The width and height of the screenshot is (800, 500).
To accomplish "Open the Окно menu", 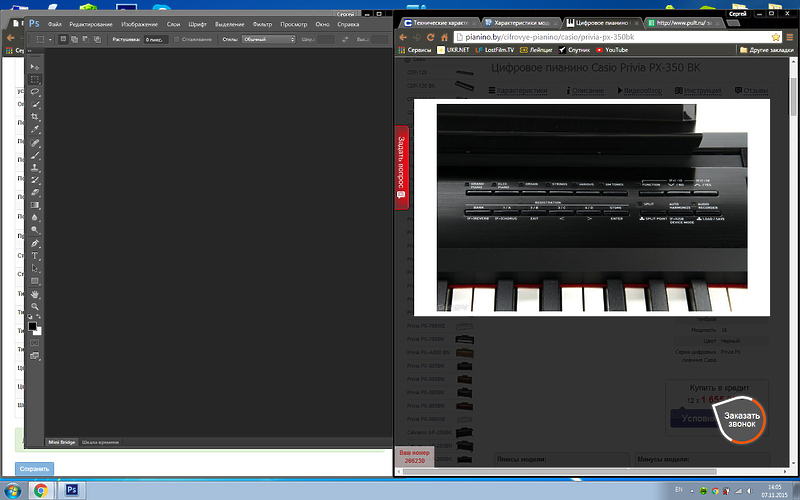I will point(322,24).
